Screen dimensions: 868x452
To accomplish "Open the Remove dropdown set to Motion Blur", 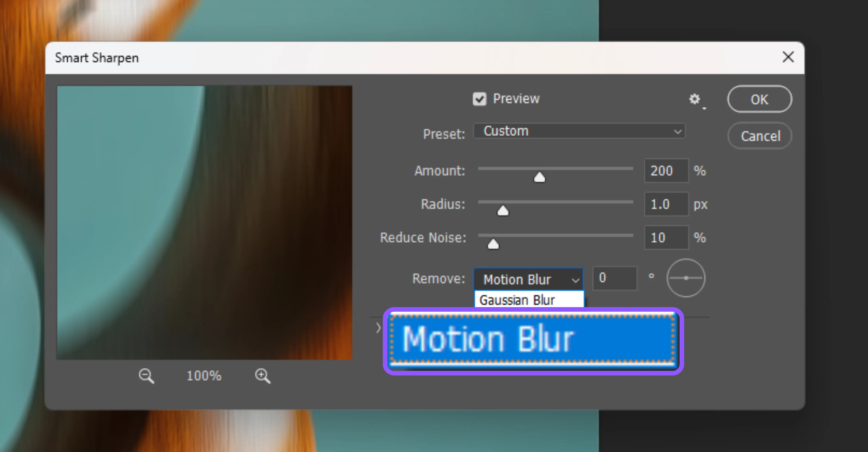I will click(x=528, y=279).
